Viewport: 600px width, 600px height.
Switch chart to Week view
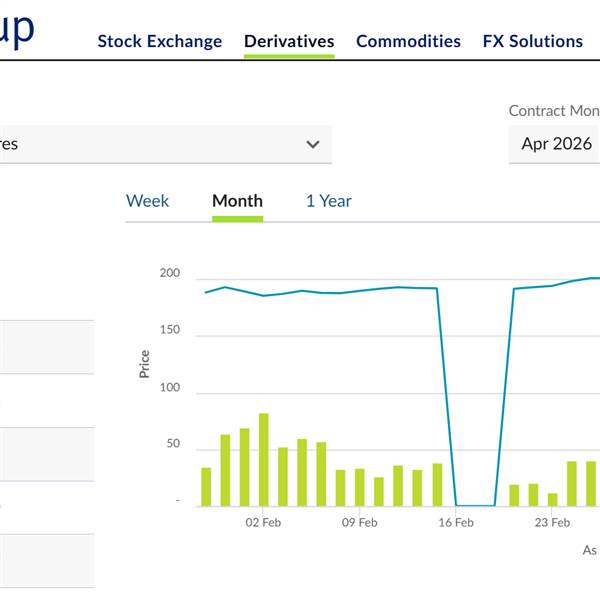coord(147,201)
